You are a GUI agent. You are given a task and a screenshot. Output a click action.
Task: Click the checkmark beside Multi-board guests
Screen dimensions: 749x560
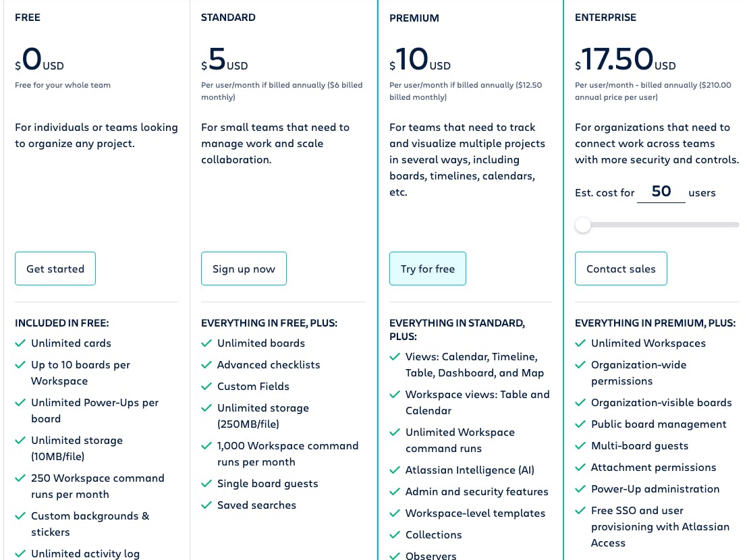point(580,446)
